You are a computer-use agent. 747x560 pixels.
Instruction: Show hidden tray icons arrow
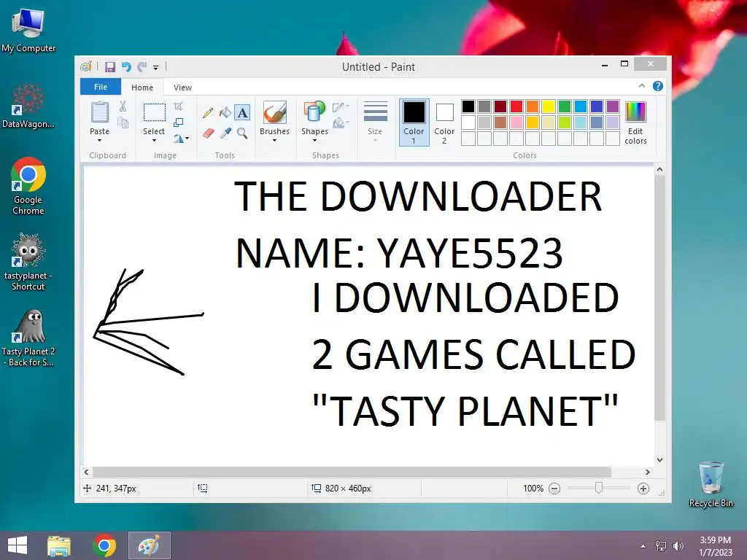pos(643,546)
